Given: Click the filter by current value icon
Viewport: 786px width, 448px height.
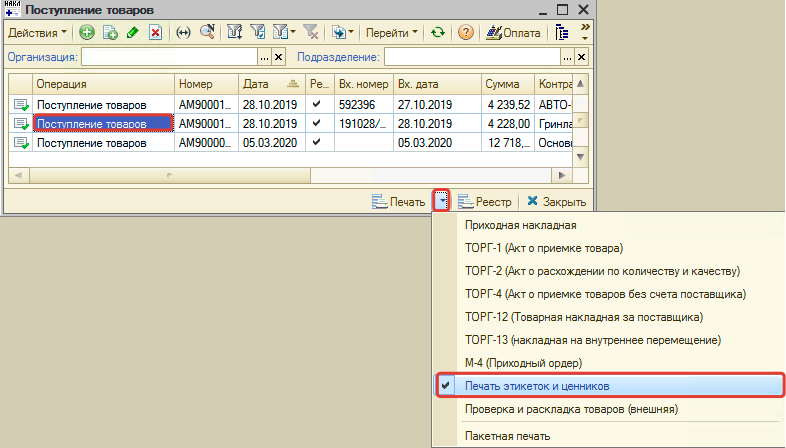Looking at the screenshot, I should pyautogui.click(x=258, y=33).
